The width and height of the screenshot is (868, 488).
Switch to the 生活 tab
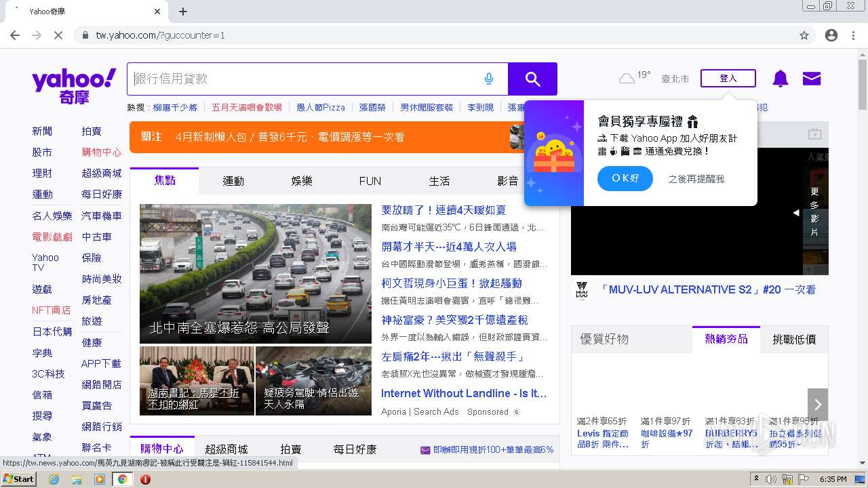click(439, 181)
